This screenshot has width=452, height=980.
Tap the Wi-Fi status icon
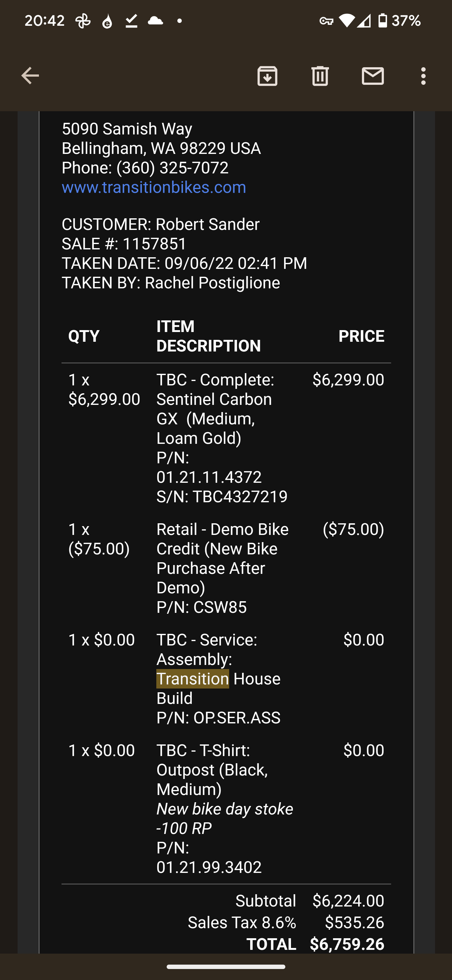coord(346,20)
